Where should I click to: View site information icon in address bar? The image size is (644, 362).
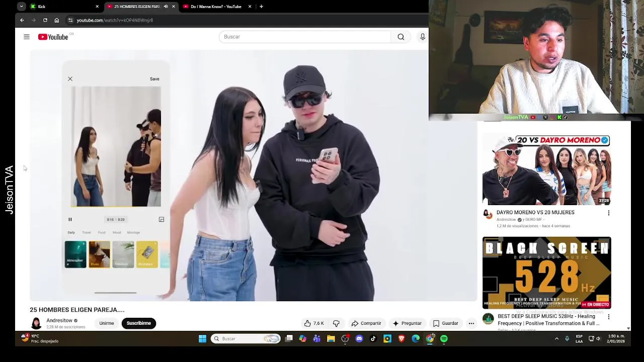(70, 20)
